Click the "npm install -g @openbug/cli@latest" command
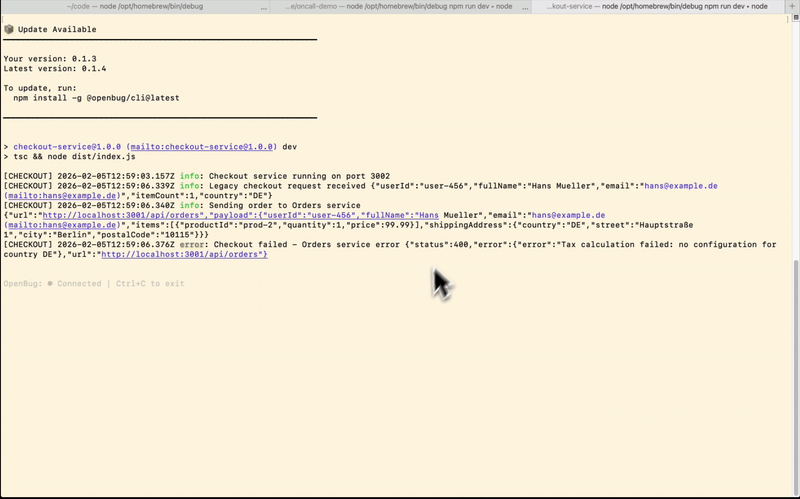 (96, 98)
